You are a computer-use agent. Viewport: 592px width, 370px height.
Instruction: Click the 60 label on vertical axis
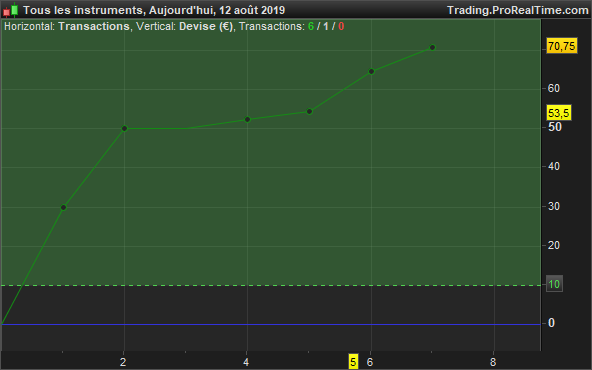pos(553,88)
